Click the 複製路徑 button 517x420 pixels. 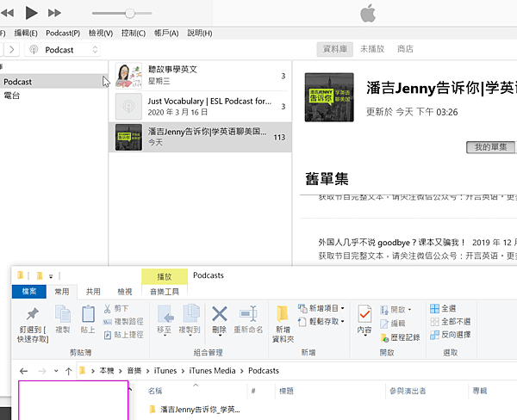[123, 322]
